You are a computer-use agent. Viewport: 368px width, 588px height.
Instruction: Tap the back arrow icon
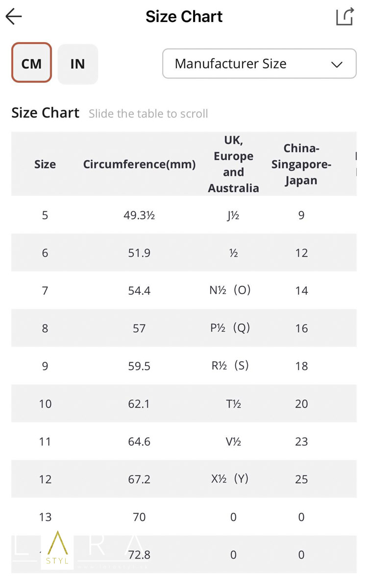[x=14, y=17]
